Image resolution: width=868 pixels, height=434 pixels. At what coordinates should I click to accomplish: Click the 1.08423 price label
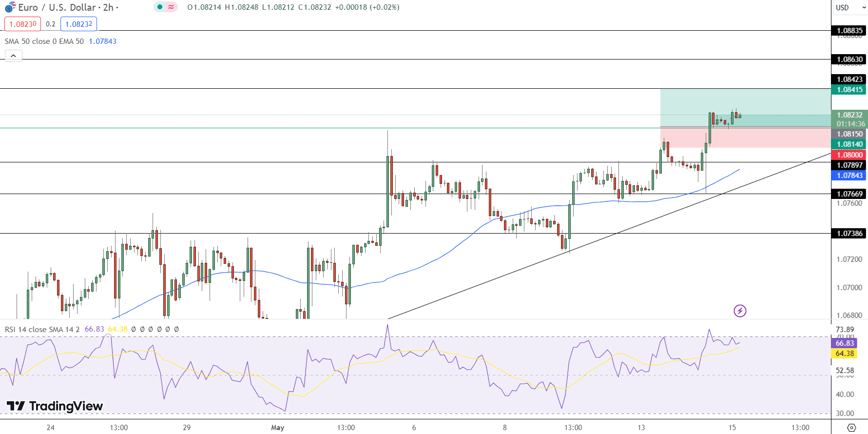849,79
